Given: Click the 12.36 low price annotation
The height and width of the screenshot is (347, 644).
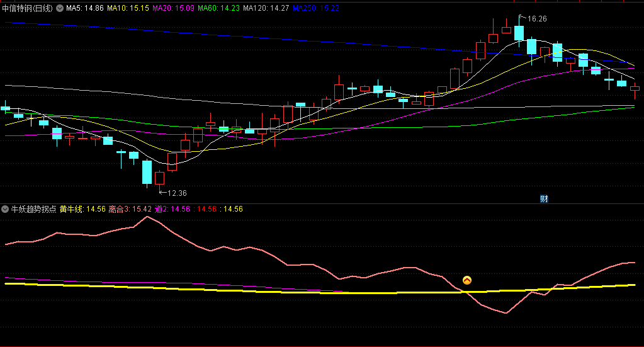Looking at the screenshot, I should (x=177, y=193).
